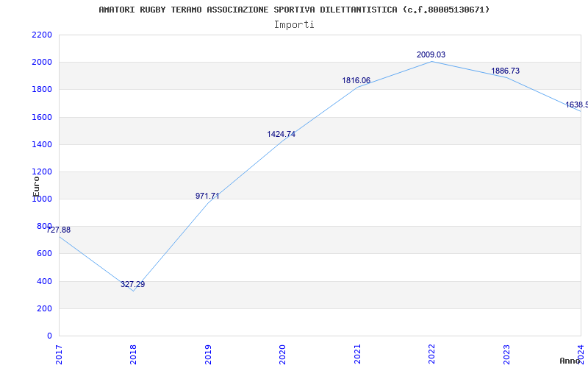Click the data label 1886.73
The image size is (588, 368).
pos(506,71)
